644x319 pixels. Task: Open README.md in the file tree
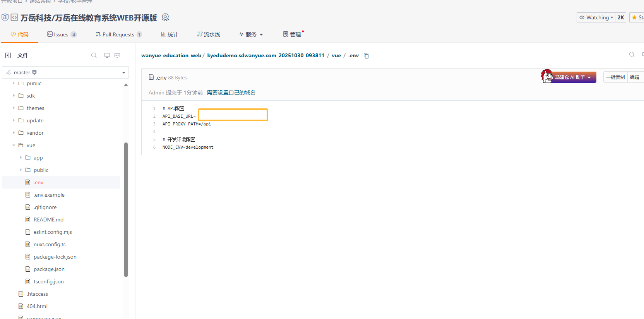[x=48, y=220]
